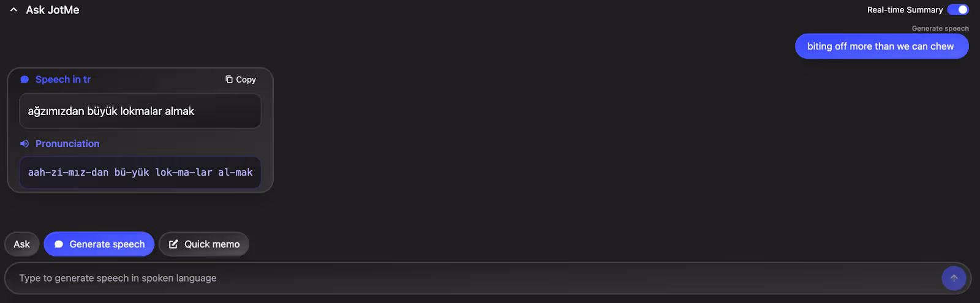Click the 'biting off more than we can chew' message

pyautogui.click(x=881, y=47)
